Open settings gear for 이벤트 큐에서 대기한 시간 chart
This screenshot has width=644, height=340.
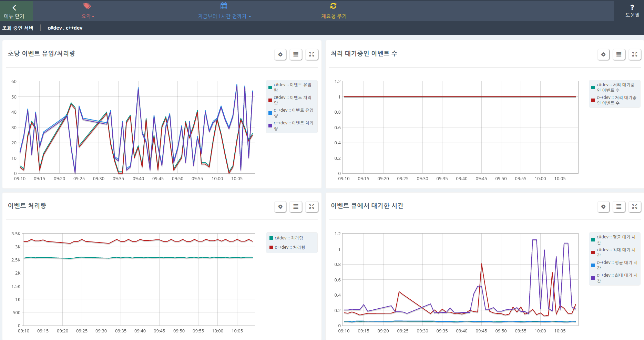point(603,207)
